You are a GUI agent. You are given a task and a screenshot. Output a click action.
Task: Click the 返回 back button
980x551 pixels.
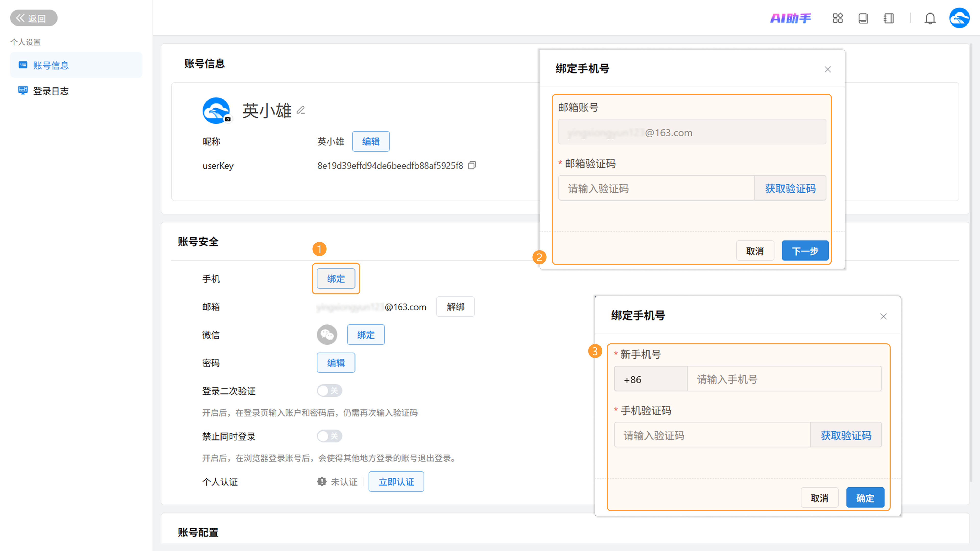click(33, 18)
